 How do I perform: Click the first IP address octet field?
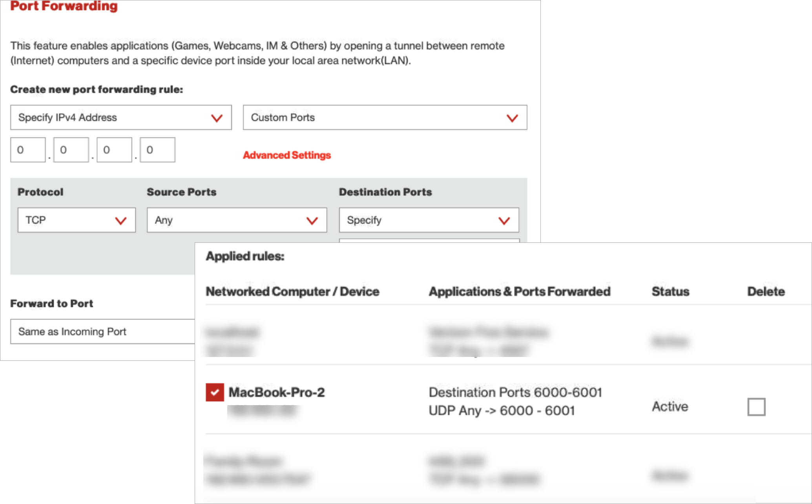click(28, 150)
